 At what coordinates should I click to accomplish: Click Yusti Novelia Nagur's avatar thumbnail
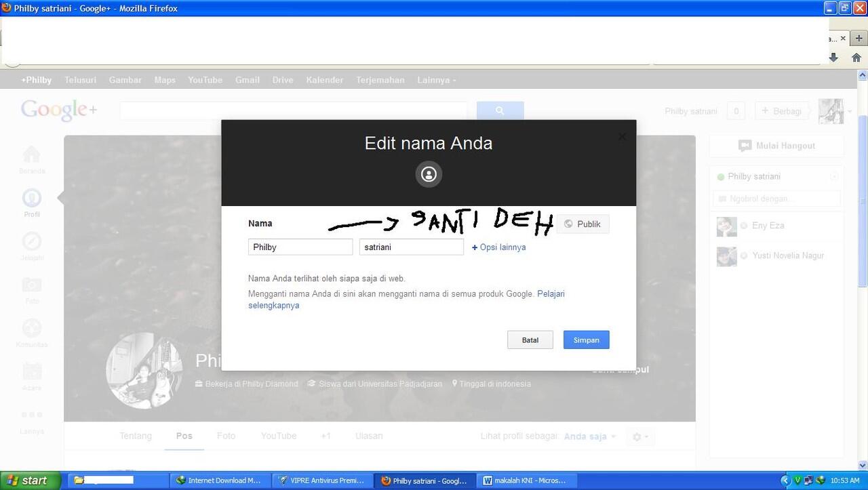(x=726, y=256)
